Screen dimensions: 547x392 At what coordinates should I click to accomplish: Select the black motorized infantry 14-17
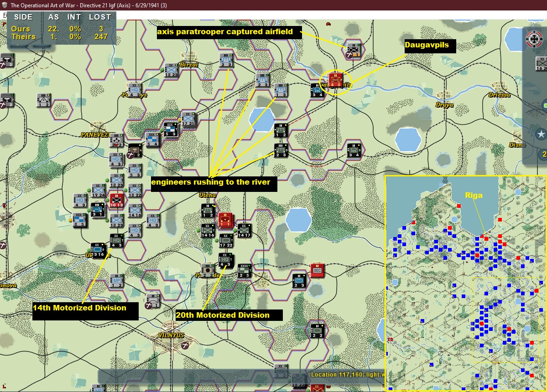[x=244, y=231]
